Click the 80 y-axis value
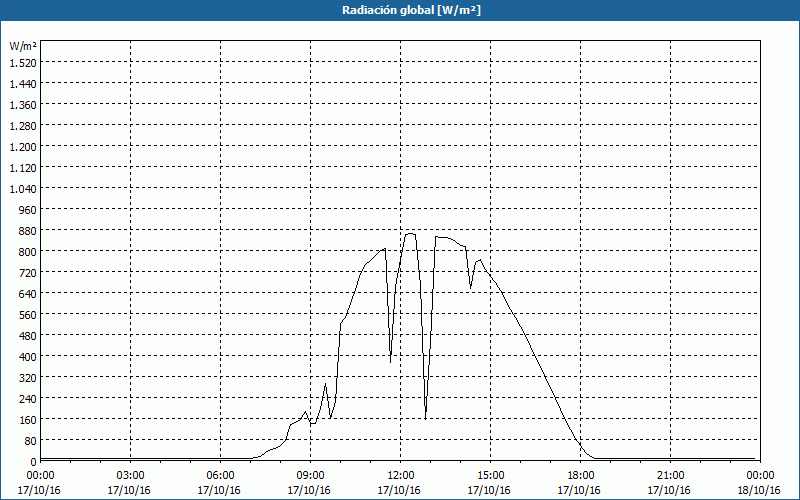Image resolution: width=800 pixels, height=500 pixels. pyautogui.click(x=31, y=440)
